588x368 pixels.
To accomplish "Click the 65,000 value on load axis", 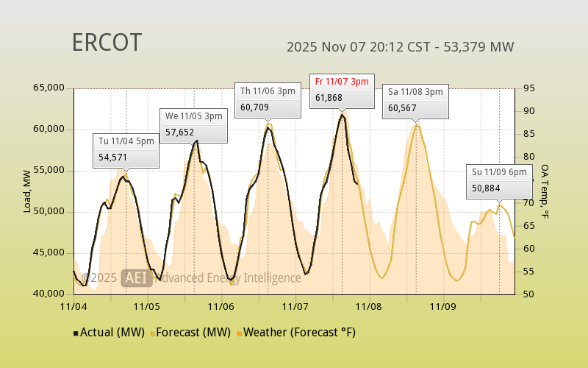I will pos(49,88).
